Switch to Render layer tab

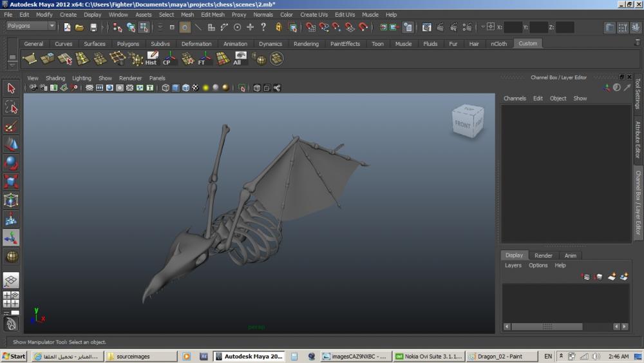pos(543,255)
